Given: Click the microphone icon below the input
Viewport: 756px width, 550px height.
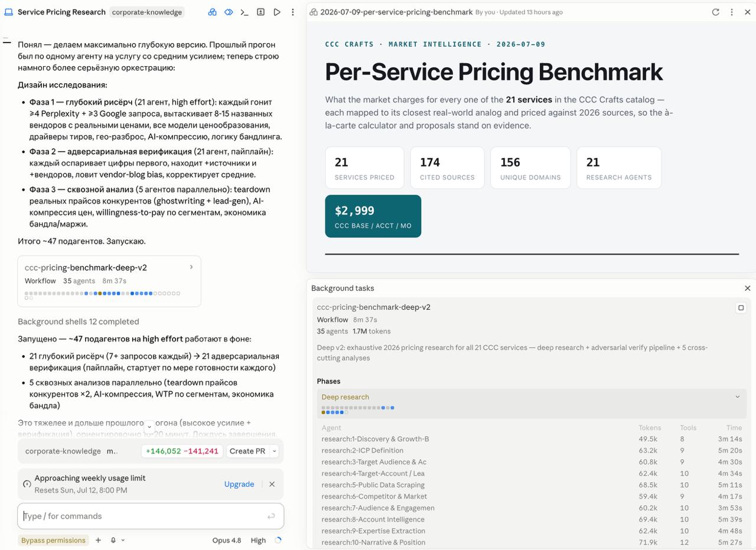Looking at the screenshot, I should point(113,540).
